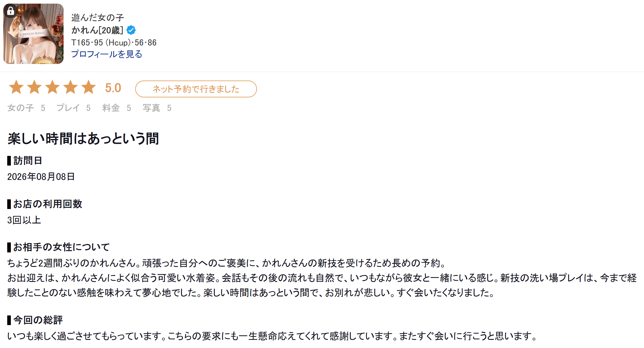644x348 pixels.
Task: Click the 女の子 5 rating label
Action: click(x=27, y=108)
